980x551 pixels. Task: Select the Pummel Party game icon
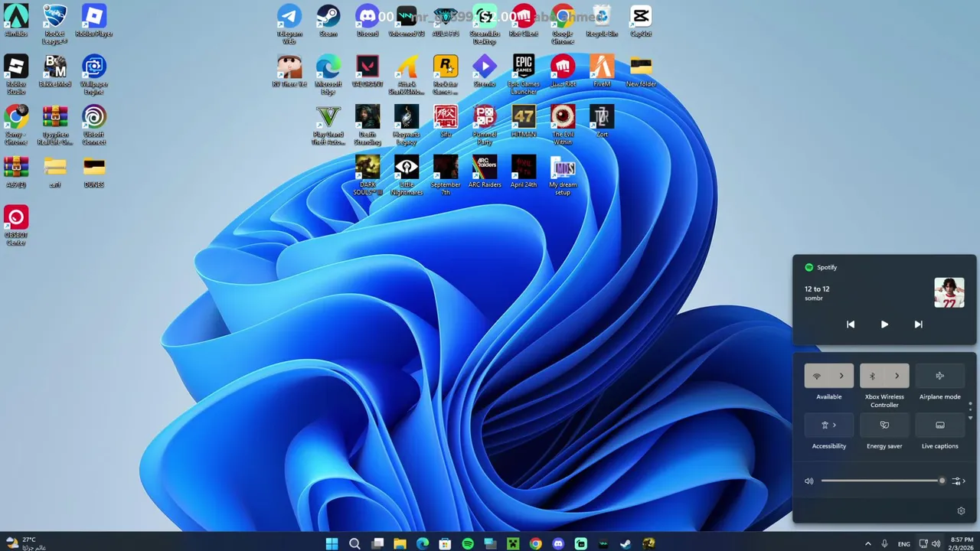(x=485, y=125)
